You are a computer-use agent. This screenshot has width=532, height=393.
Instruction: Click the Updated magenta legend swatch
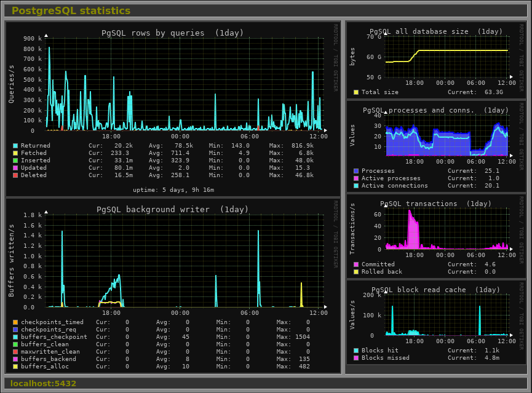[x=15, y=168]
